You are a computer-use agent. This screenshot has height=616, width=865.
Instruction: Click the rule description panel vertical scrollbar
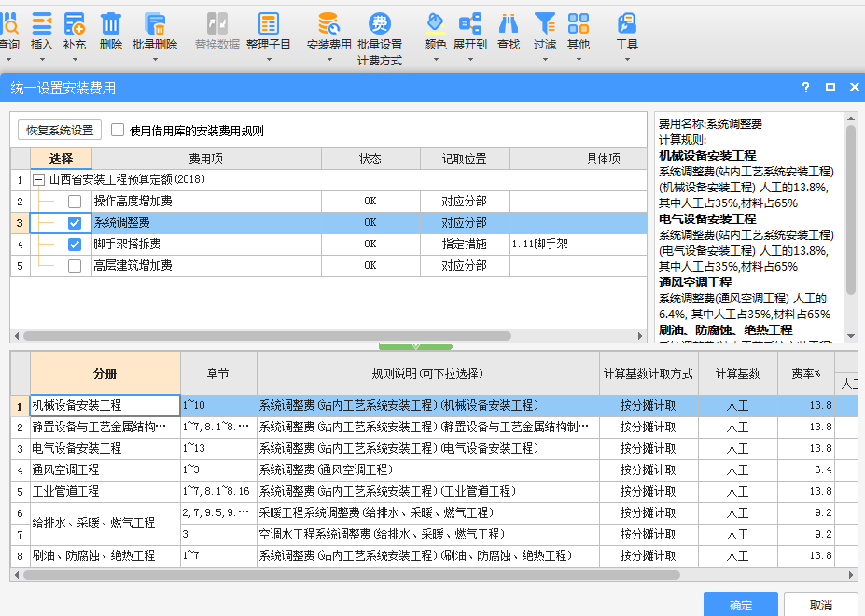pyautogui.click(x=851, y=210)
